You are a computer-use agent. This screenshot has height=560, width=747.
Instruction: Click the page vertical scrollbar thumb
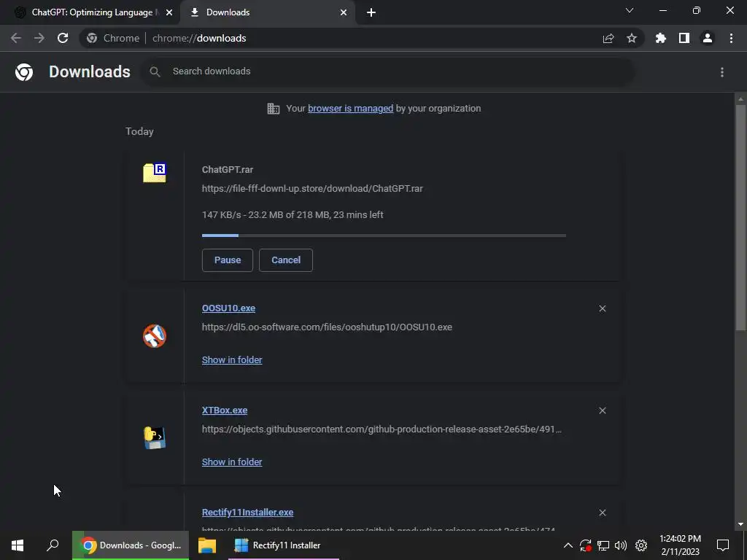point(740,217)
